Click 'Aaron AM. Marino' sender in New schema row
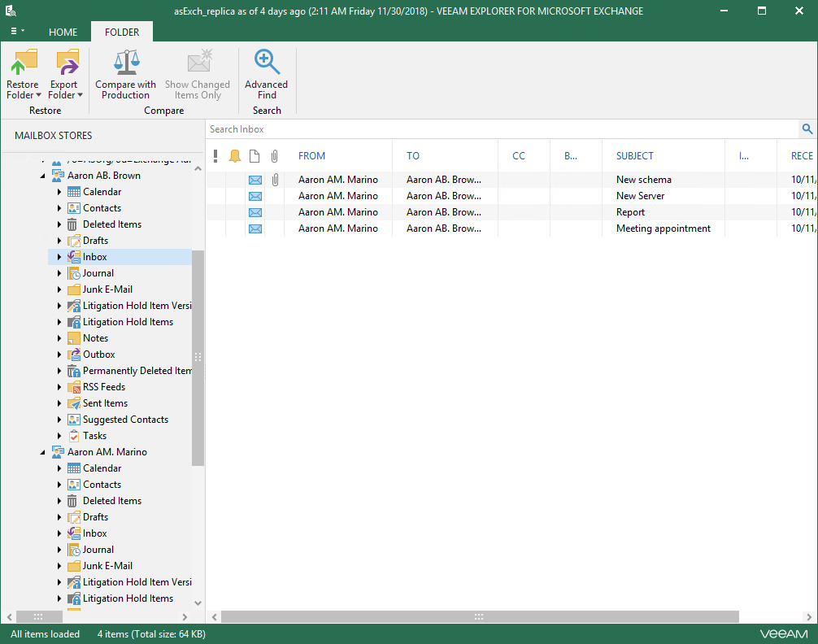Screen dimensions: 818x644 tap(338, 180)
